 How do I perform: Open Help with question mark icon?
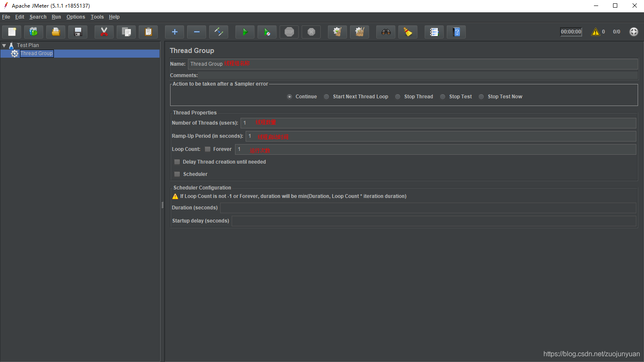(456, 32)
